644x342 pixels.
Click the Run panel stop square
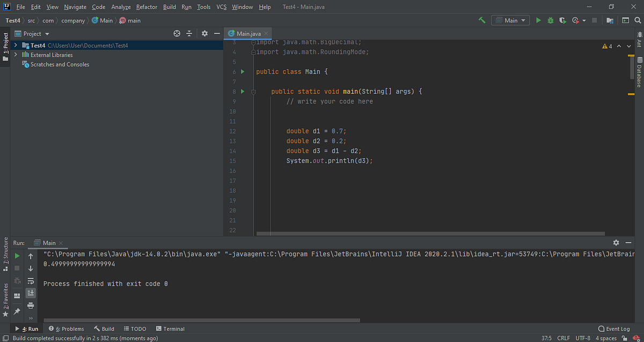point(17,268)
